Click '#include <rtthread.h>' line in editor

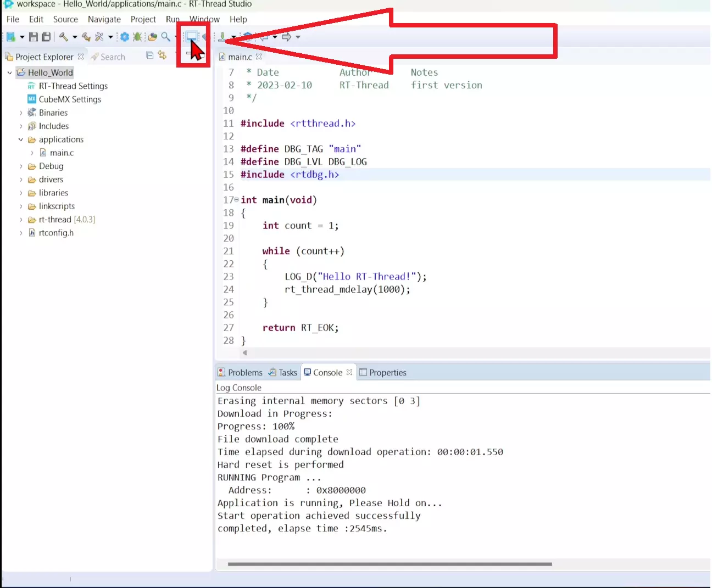[x=298, y=124]
